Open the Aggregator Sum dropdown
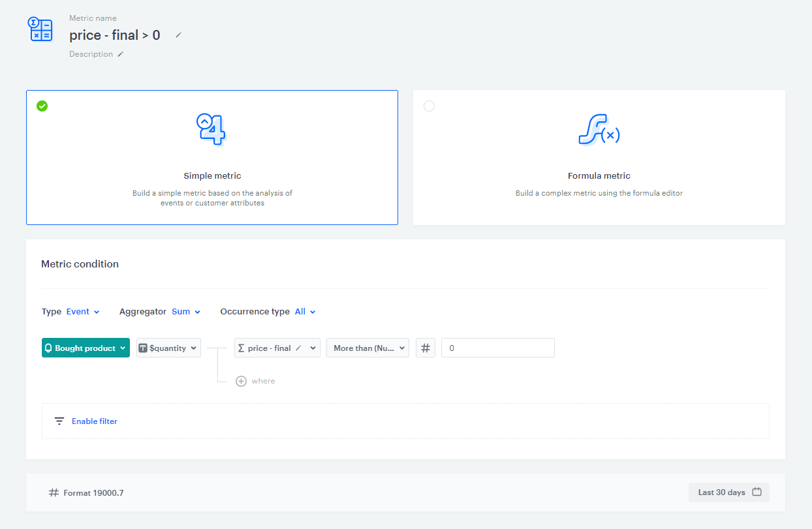812x529 pixels. [x=185, y=312]
